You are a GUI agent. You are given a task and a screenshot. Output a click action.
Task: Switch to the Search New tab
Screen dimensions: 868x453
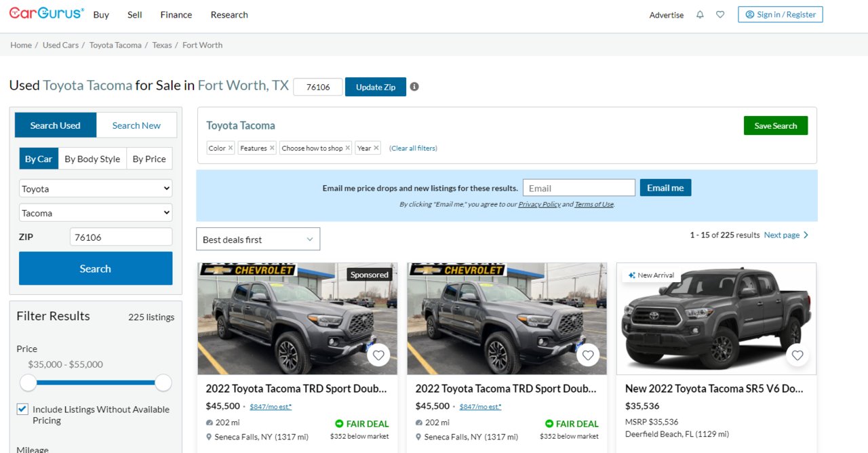pyautogui.click(x=136, y=125)
